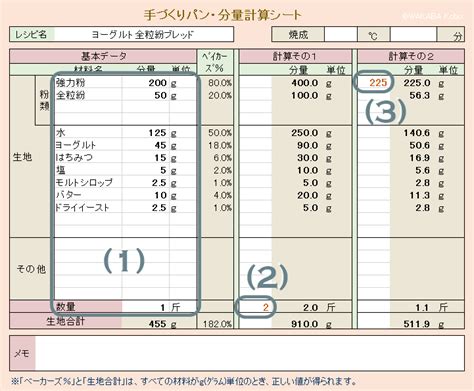This screenshot has height=391, width=474.
Task: Click the 2.5 amount for モルトシロップ
Action: (146, 183)
